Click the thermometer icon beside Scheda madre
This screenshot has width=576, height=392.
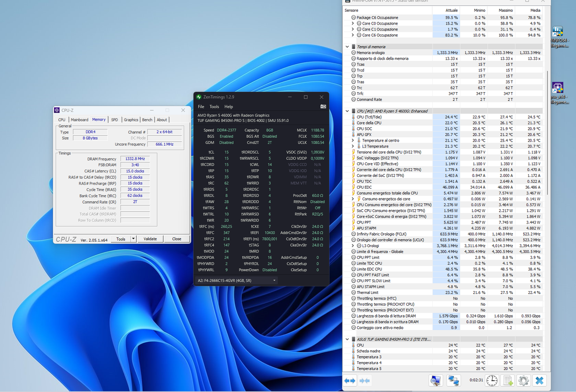point(353,351)
